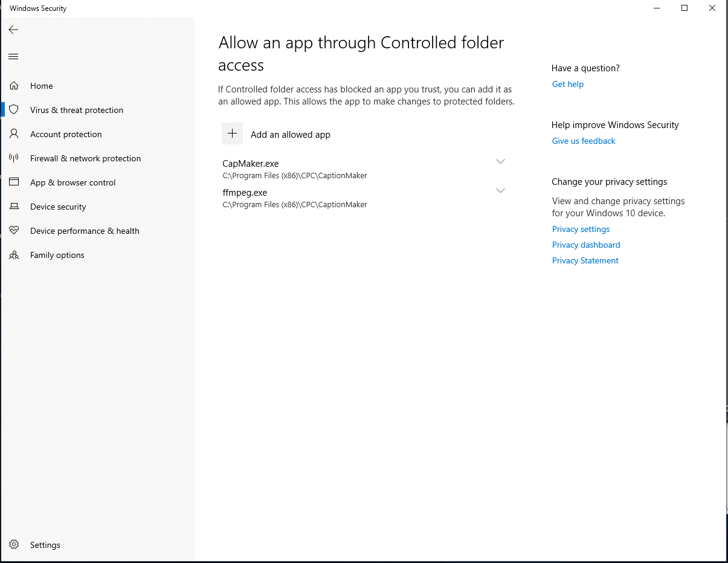Click the Firewall & network antenna icon
The width and height of the screenshot is (728, 563).
(x=14, y=158)
